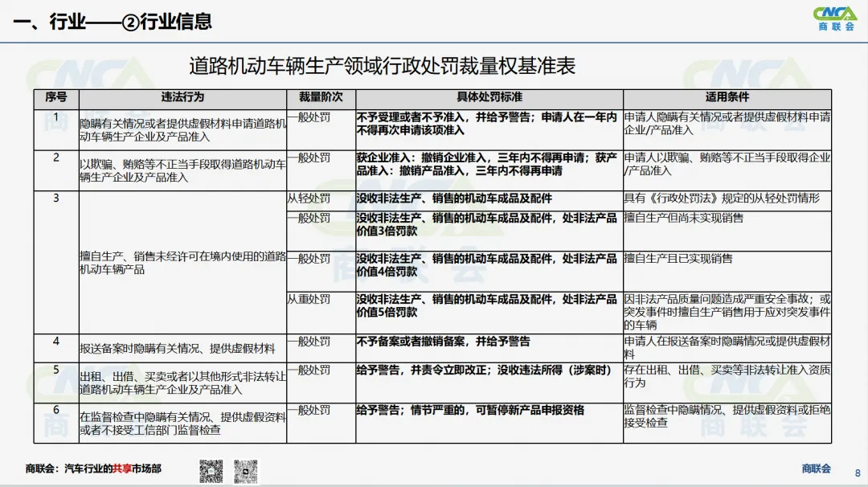Click violation text 以欺骗、贿赂等不正当手段取得道路机动车辆生产企业及产品准入

coord(182,171)
